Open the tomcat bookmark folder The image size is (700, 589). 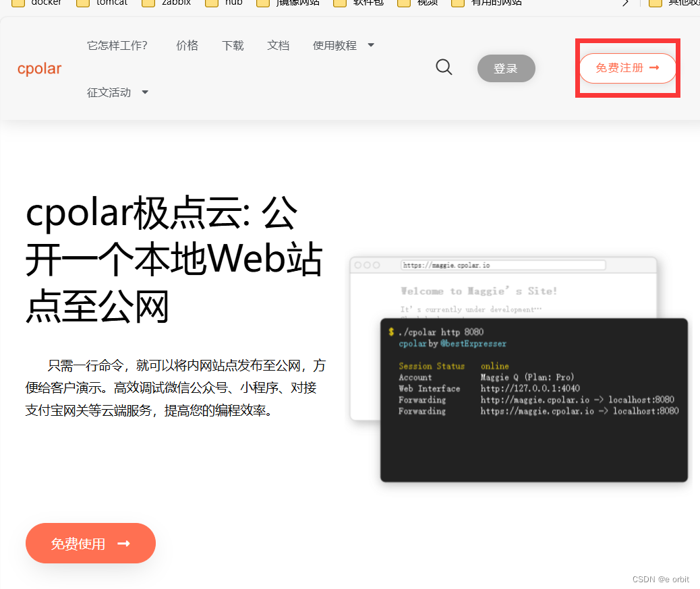[x=103, y=3]
